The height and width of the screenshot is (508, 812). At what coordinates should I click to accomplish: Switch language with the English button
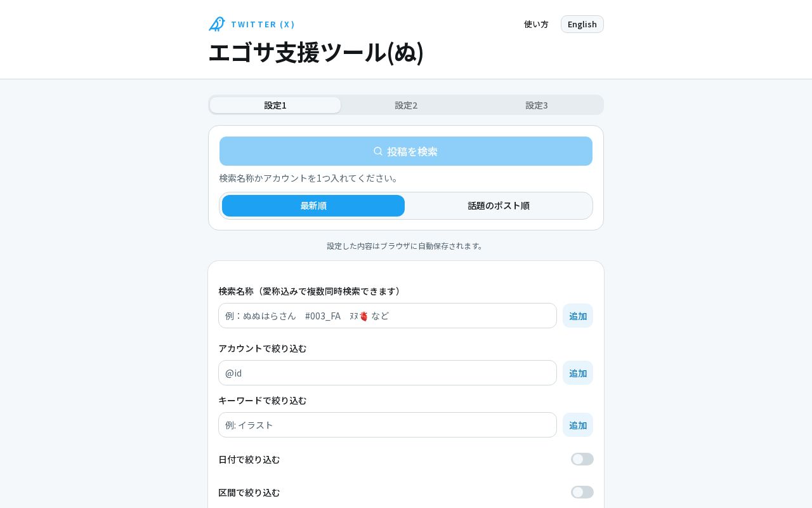[x=582, y=24]
